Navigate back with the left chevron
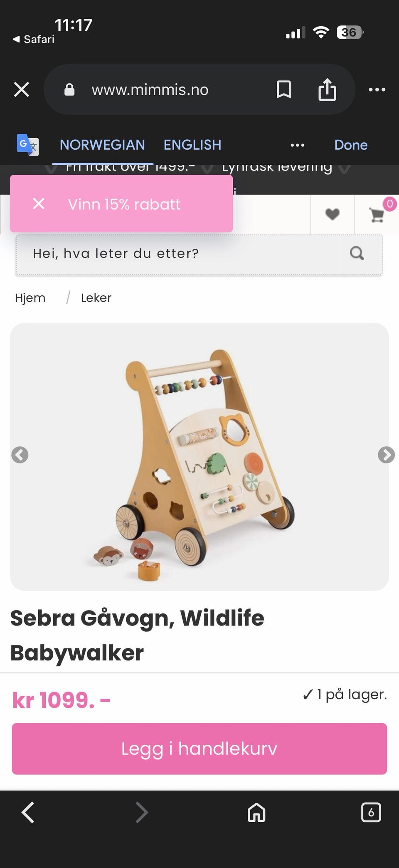The image size is (399, 868). (x=28, y=812)
